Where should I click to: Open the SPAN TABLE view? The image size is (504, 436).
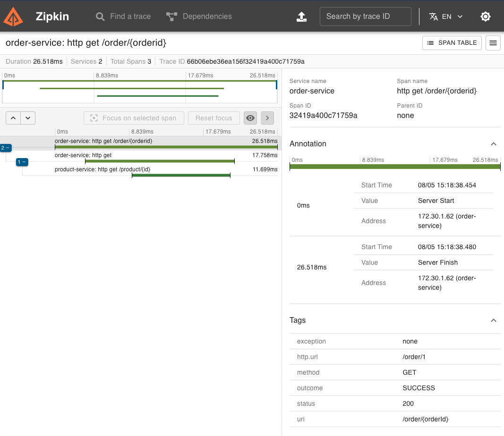coord(452,43)
